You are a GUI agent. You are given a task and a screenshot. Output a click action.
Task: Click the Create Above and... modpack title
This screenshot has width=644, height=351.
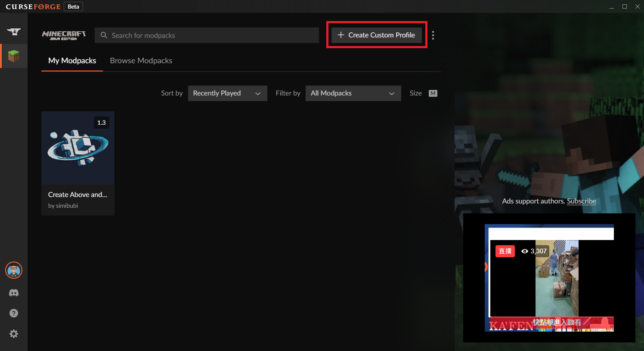point(78,195)
